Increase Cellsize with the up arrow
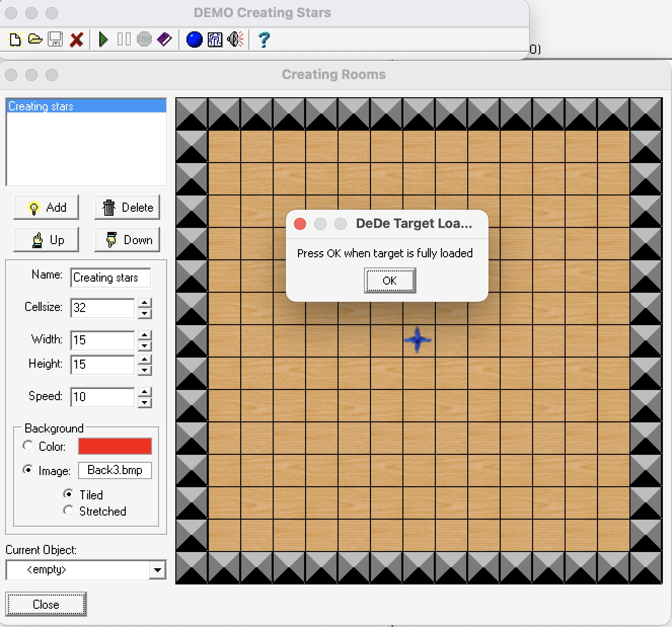Viewport: 672px width, 627px height. [145, 303]
